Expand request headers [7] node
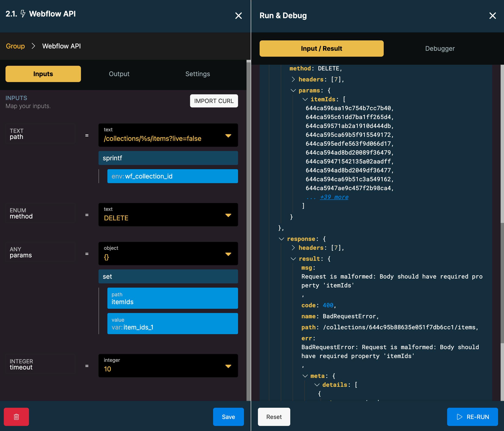 pos(293,79)
